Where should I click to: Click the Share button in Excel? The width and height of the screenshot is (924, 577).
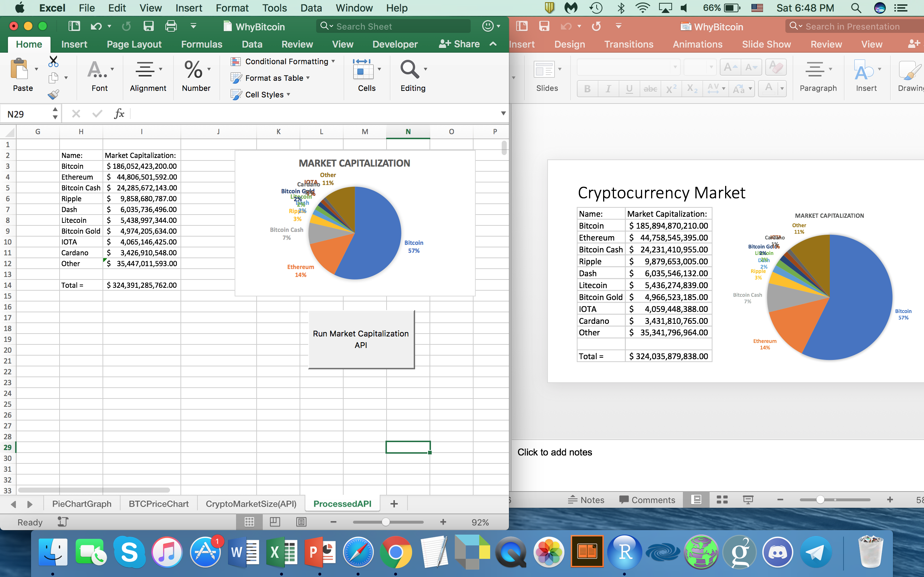pos(460,44)
